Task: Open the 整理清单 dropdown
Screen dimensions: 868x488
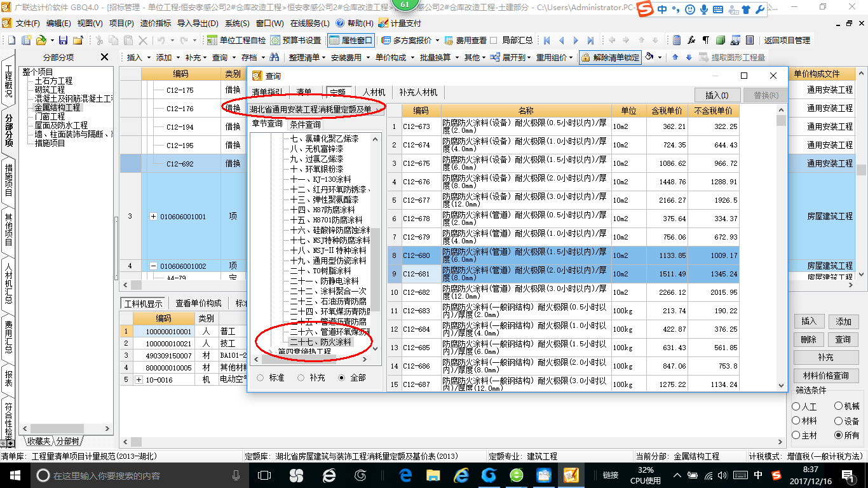Action: click(307, 57)
